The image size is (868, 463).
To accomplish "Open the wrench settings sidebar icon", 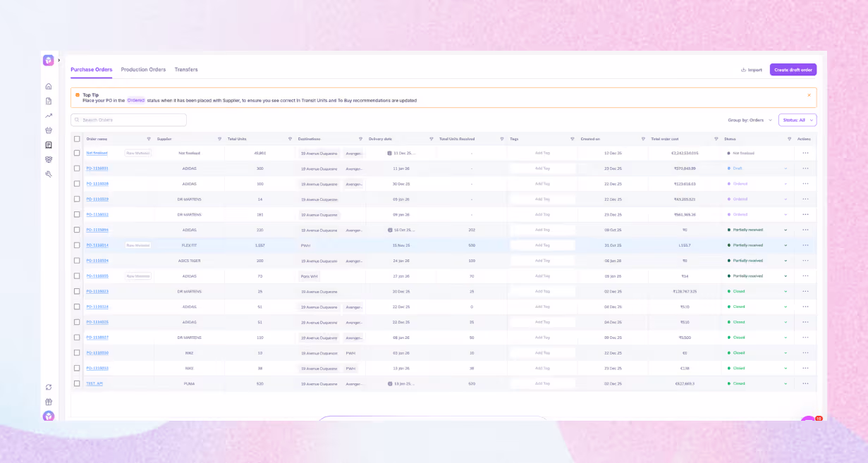I will [49, 174].
